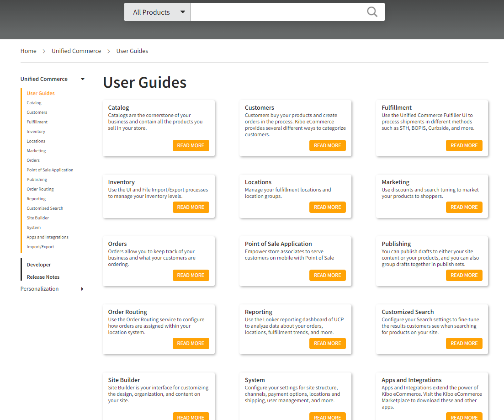
Task: Expand the Personalization sidebar section
Action: click(82, 289)
